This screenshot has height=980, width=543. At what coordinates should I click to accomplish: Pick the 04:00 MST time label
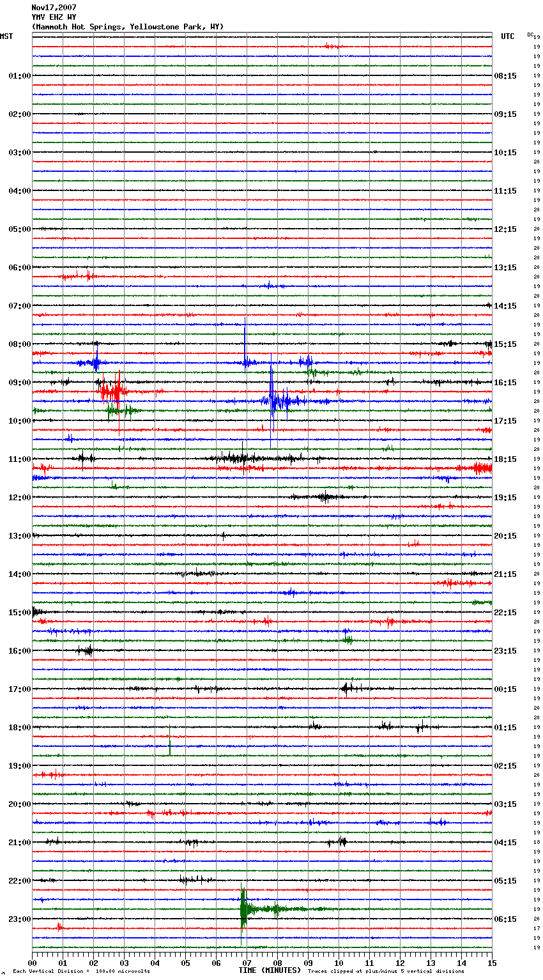click(20, 191)
